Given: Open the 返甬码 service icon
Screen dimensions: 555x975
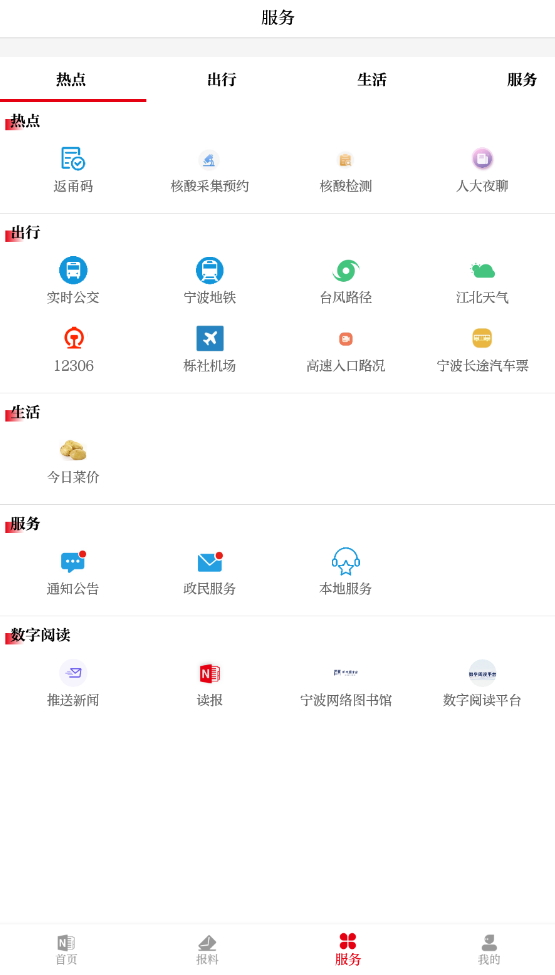Looking at the screenshot, I should (x=73, y=159).
